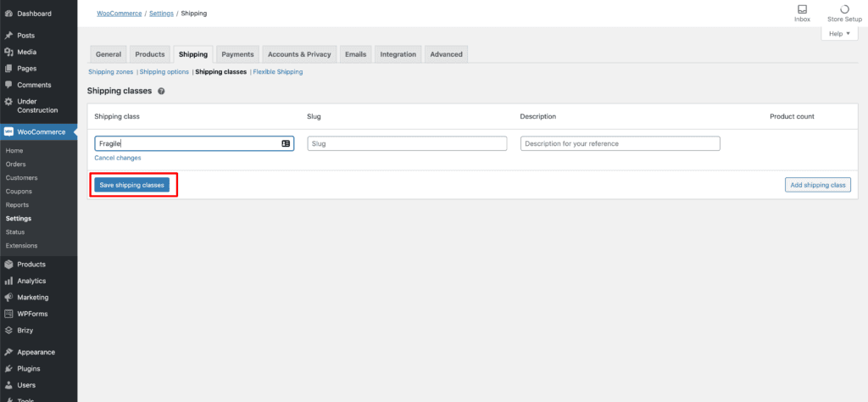Click the Comments bubble icon
The image size is (868, 402).
8,86
